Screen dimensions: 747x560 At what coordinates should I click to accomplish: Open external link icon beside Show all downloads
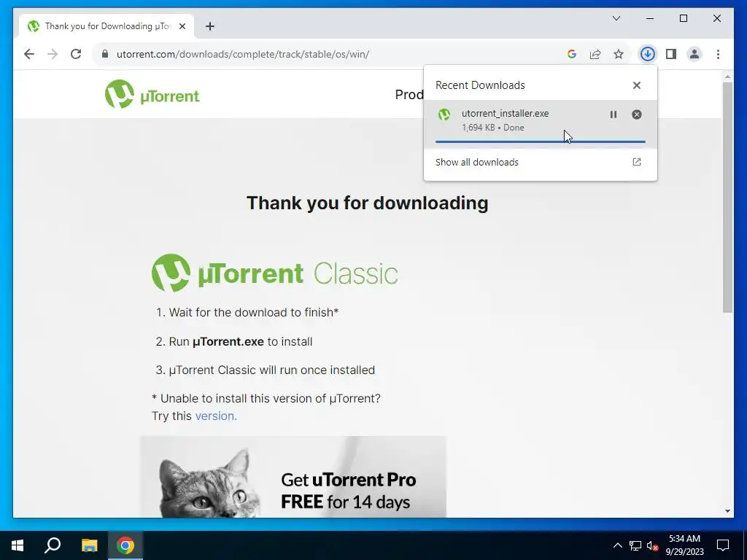click(x=636, y=162)
